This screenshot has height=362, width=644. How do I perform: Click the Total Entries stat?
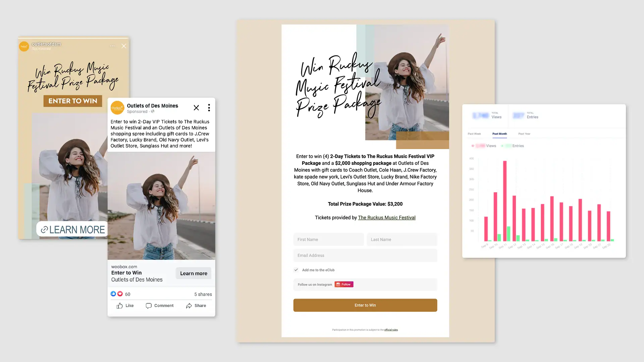tap(526, 116)
